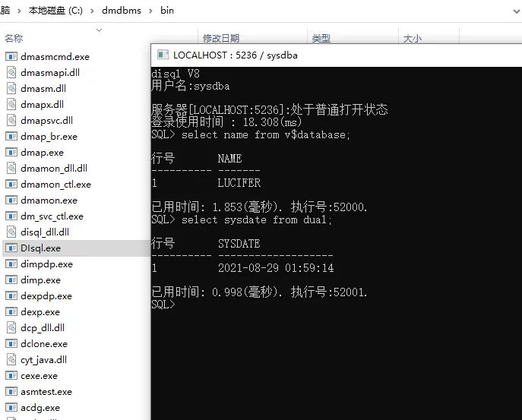This screenshot has height=420, width=522.
Task: Open address bar history dropdown arrow
Action: click(x=517, y=11)
